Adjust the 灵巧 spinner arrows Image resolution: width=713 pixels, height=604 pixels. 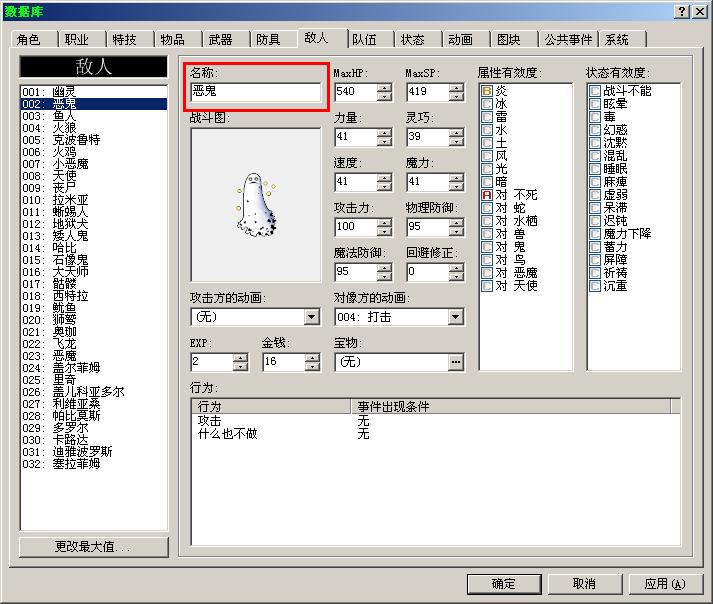point(457,137)
